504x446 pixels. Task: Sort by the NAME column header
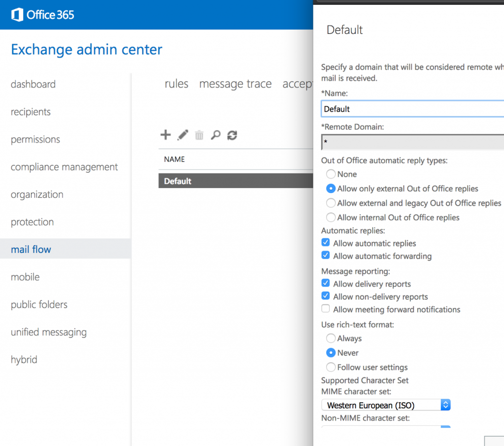pyautogui.click(x=174, y=159)
